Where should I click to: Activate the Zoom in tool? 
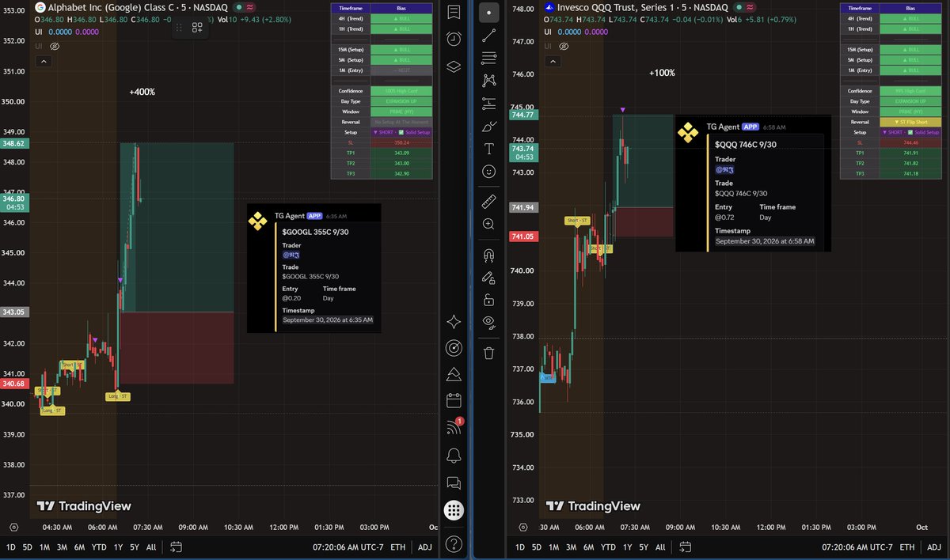coord(488,224)
